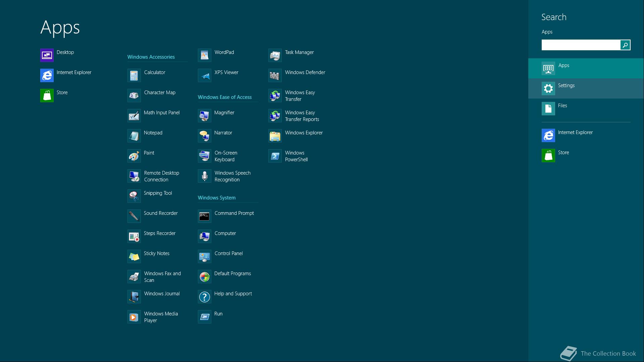Launch the Magnifier icon
This screenshot has height=362, width=644.
pos(205,116)
